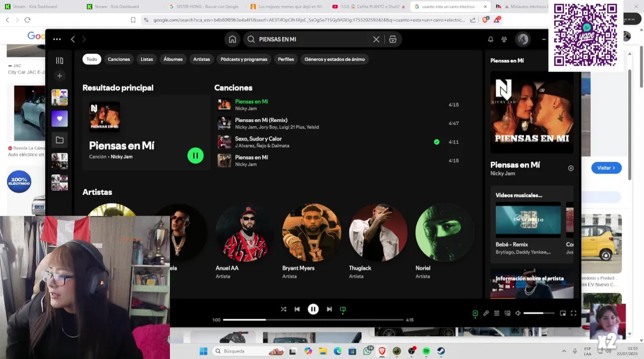Toggle Now Playing view panel

475,313
